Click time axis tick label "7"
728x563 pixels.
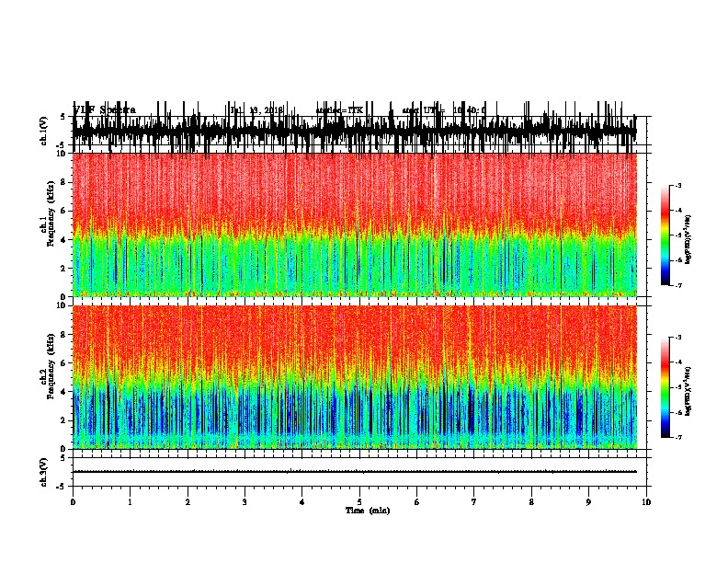474,501
